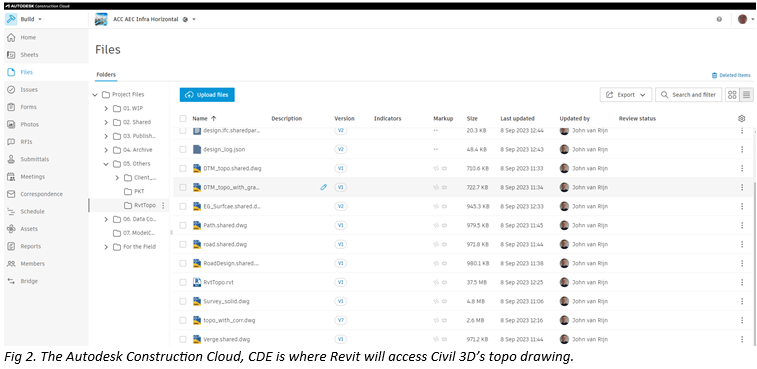Expand the Client_ subfolder
757x369 pixels.
[117, 178]
